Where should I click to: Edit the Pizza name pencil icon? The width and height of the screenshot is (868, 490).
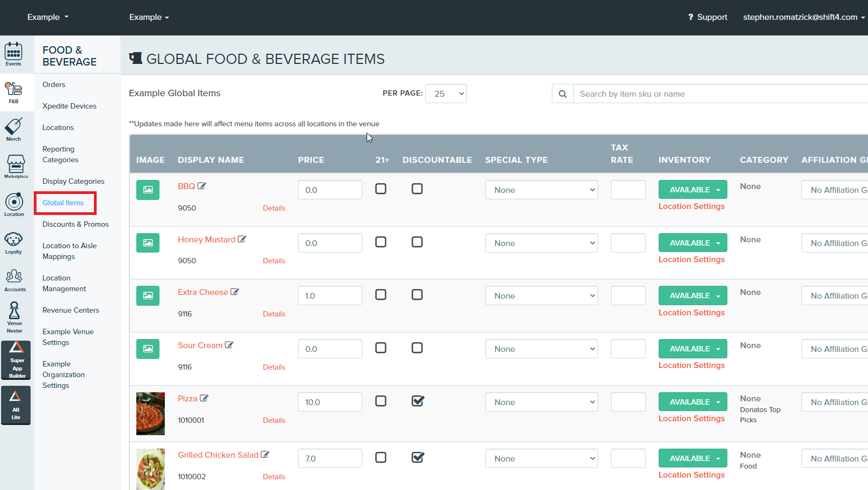click(x=204, y=398)
